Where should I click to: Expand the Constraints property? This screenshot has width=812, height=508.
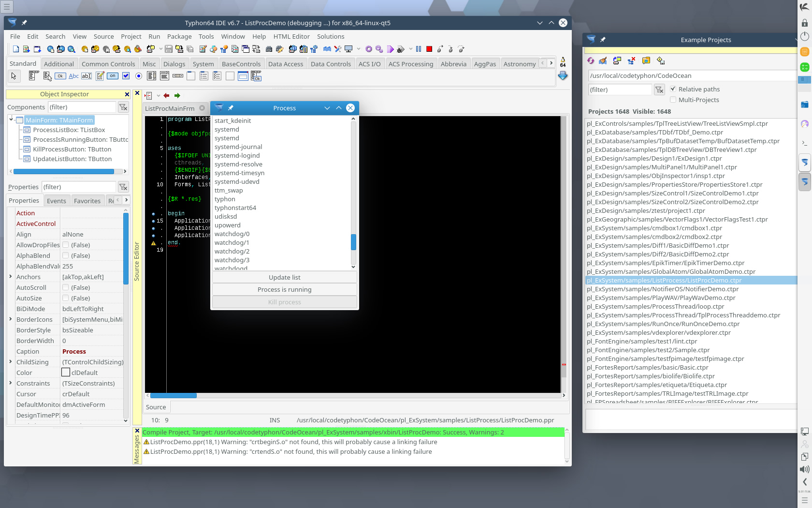point(11,383)
